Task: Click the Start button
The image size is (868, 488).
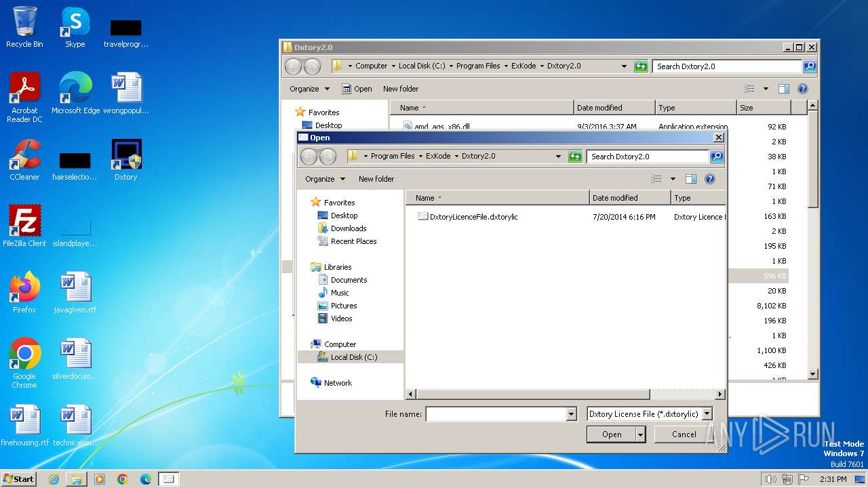Action: pos(19,479)
